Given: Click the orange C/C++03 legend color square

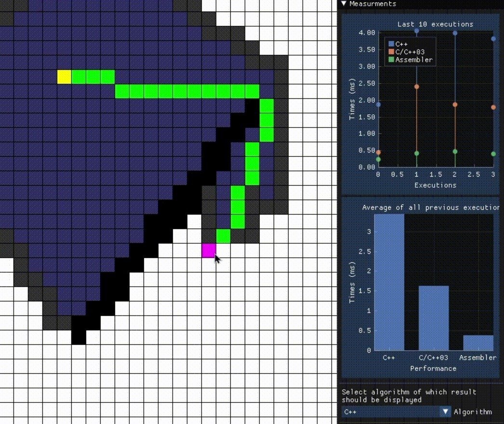Looking at the screenshot, I should pyautogui.click(x=391, y=52).
